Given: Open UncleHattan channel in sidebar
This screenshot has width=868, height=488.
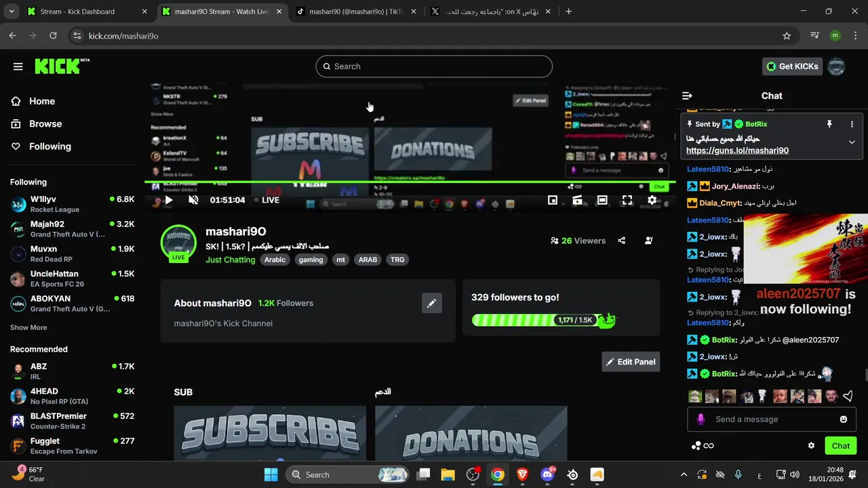Looking at the screenshot, I should (x=72, y=279).
